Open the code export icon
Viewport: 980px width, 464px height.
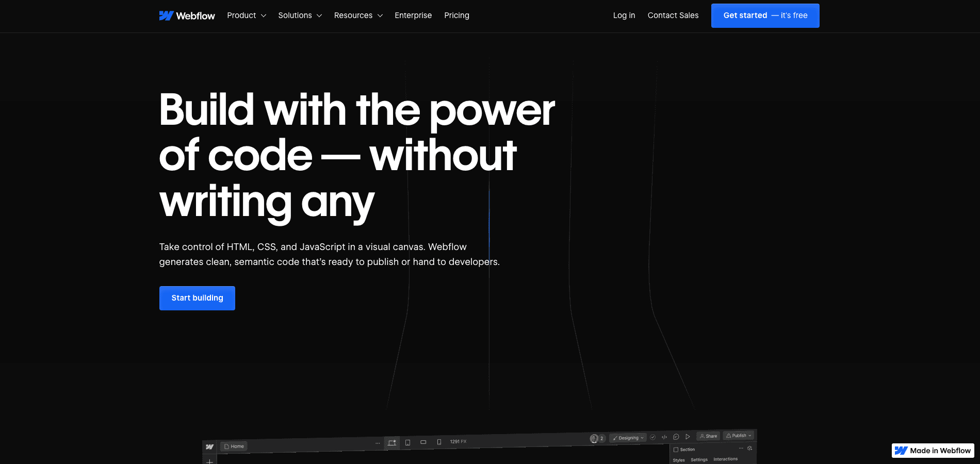(x=664, y=437)
